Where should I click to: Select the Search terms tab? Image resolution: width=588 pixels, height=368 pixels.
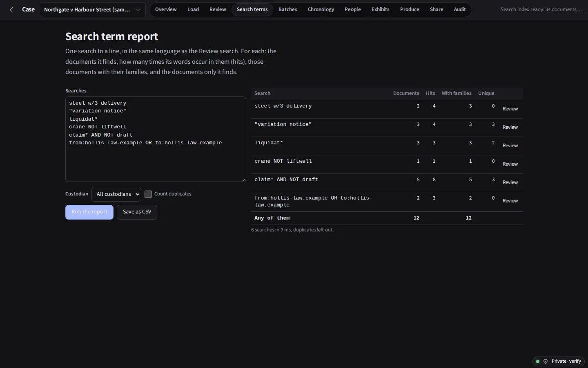(252, 9)
